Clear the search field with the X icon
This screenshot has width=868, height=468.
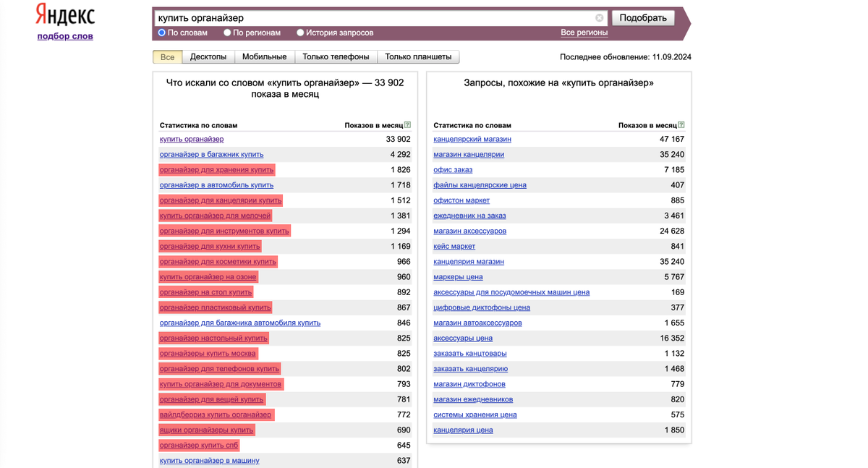click(x=600, y=17)
